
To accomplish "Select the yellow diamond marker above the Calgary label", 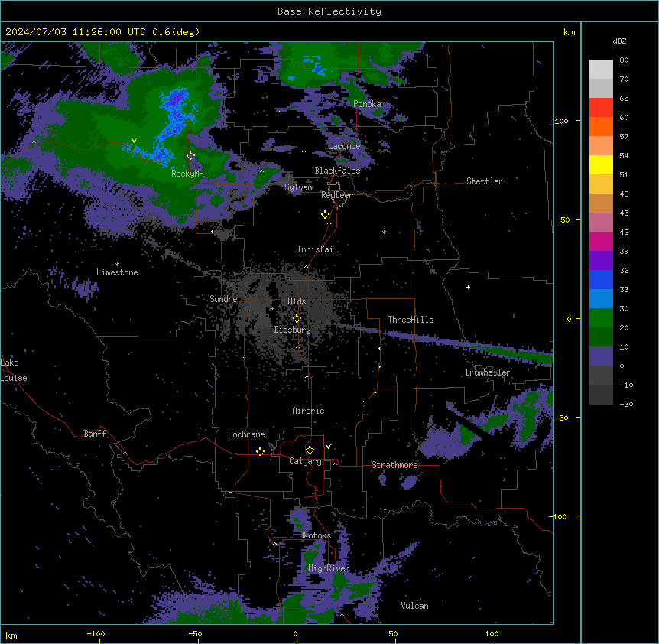I will (310, 450).
